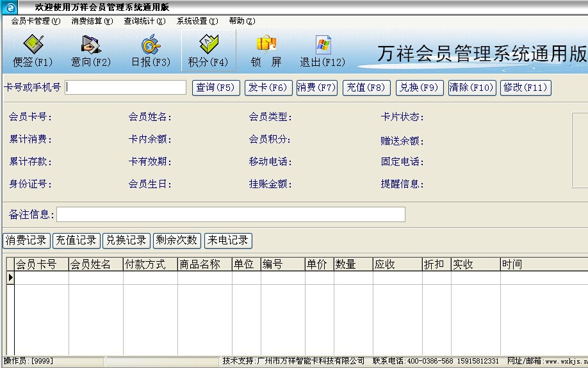Select the 积分(F4) points icon

[208, 51]
